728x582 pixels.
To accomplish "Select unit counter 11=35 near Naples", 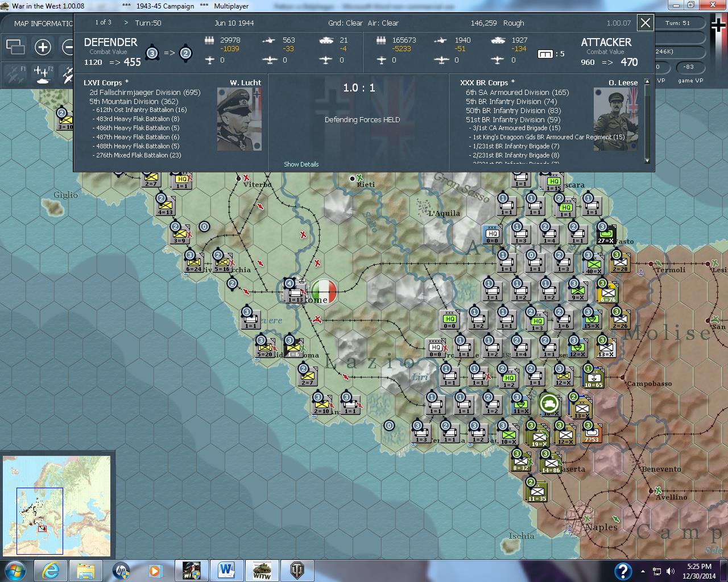I will click(x=537, y=492).
